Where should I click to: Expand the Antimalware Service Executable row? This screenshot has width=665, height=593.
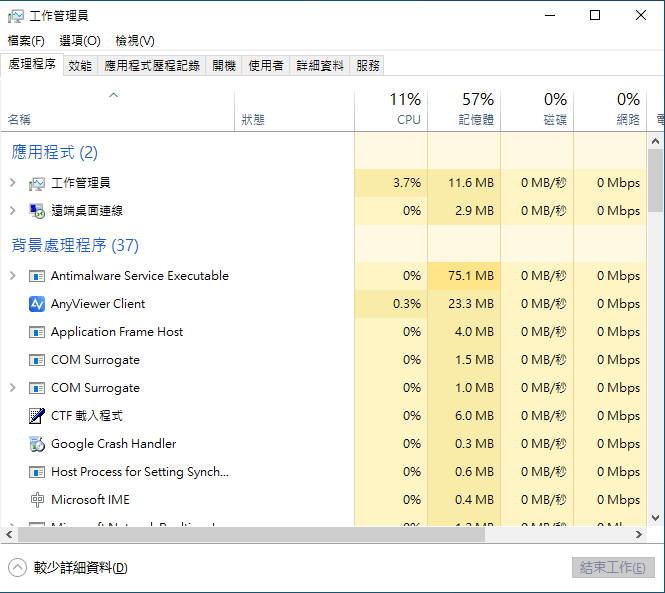[13, 276]
